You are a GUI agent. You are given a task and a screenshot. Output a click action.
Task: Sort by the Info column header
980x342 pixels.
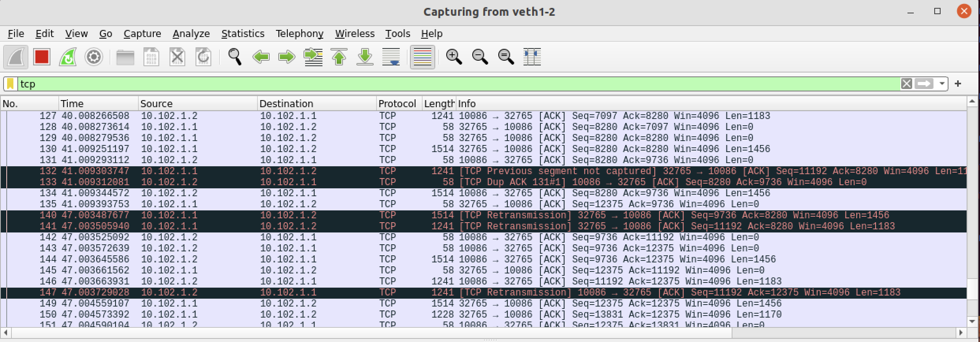coord(711,104)
